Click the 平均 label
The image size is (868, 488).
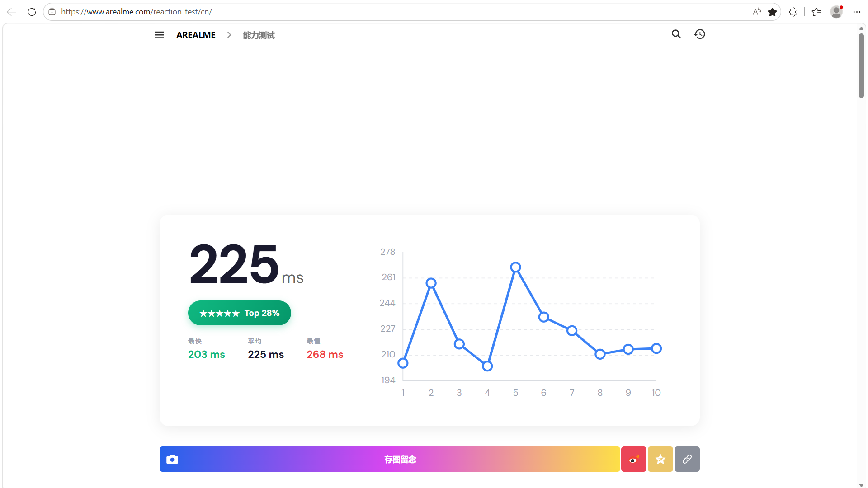tap(255, 341)
